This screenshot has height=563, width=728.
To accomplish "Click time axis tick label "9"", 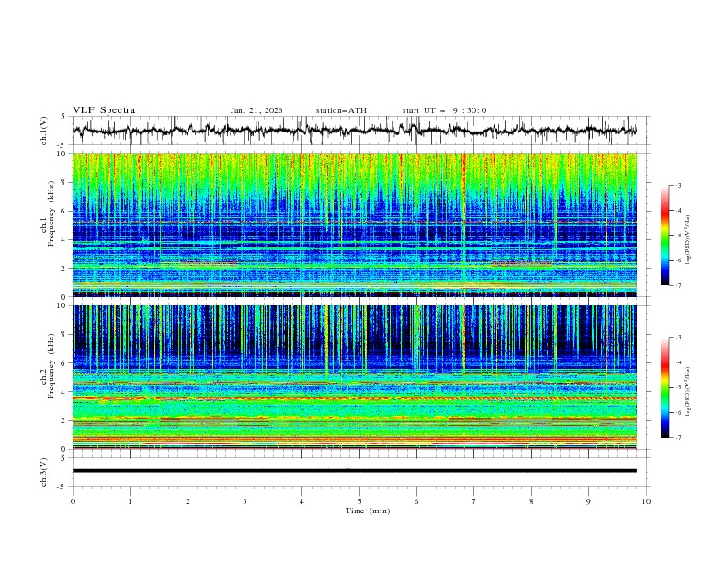I will click(588, 501).
